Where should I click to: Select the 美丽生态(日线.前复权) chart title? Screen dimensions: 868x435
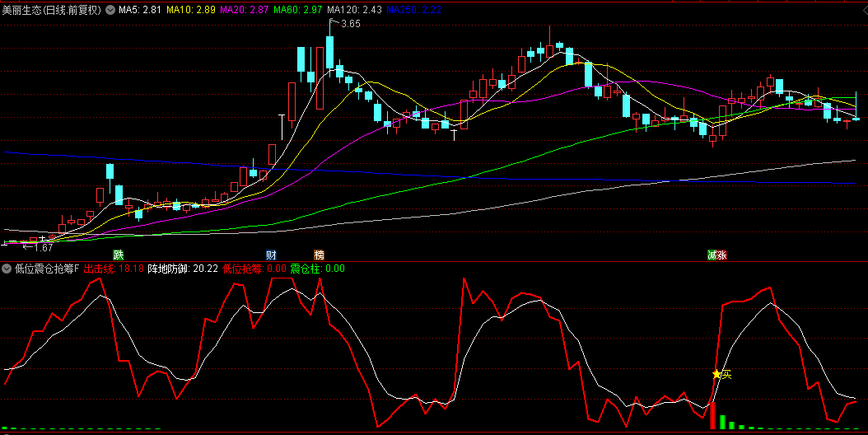(x=52, y=9)
